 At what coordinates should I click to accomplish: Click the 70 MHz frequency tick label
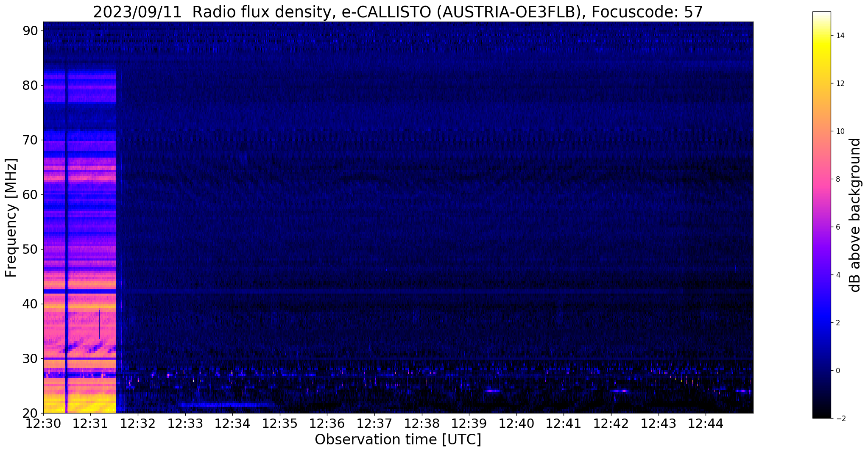click(x=30, y=140)
